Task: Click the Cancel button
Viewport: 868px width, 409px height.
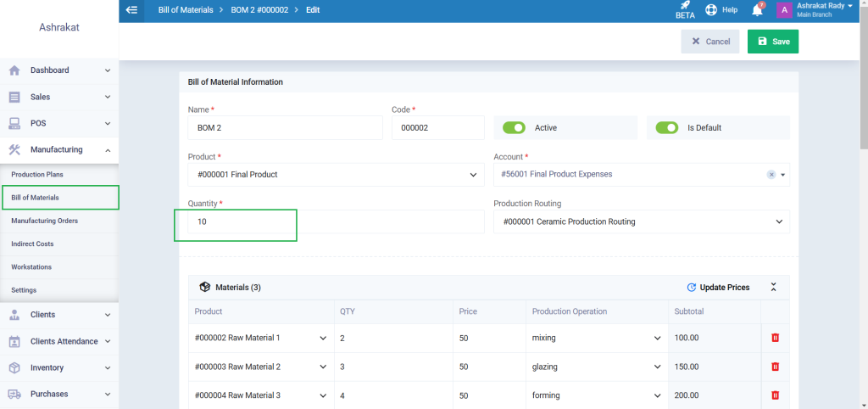Action: [x=710, y=42]
